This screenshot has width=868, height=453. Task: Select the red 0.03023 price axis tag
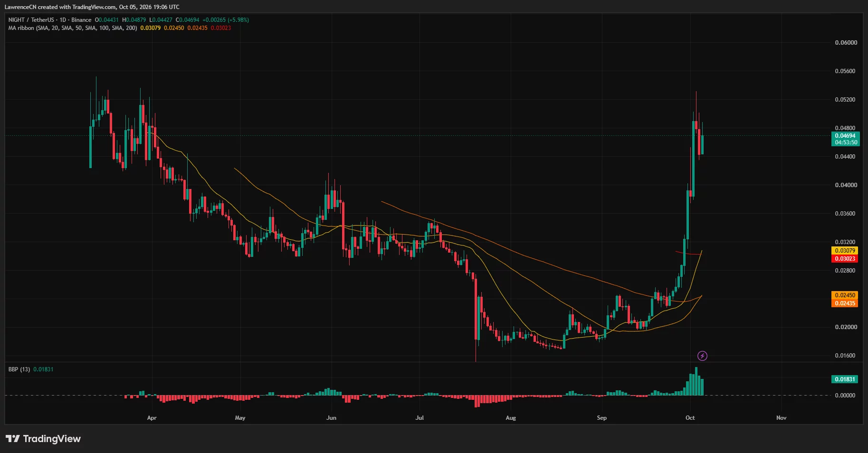tap(845, 259)
